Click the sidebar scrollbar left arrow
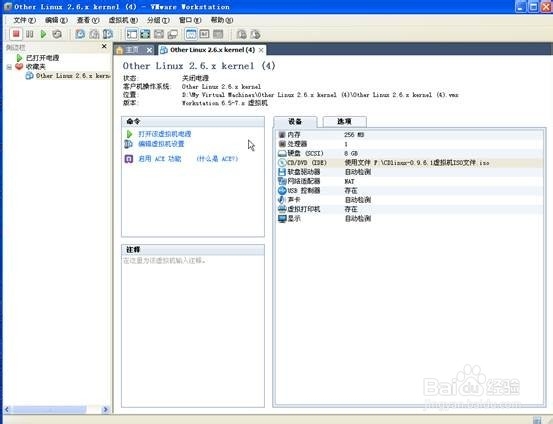 point(7,410)
